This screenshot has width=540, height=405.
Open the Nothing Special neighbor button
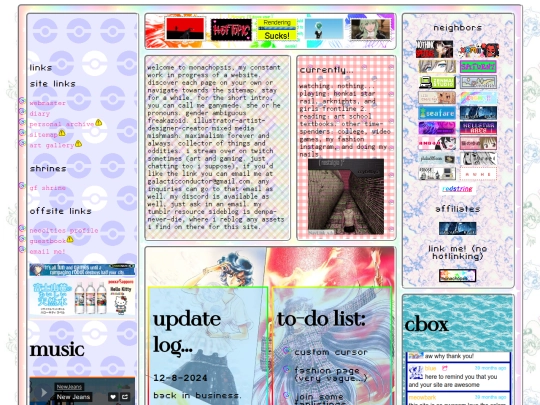coord(435,49)
